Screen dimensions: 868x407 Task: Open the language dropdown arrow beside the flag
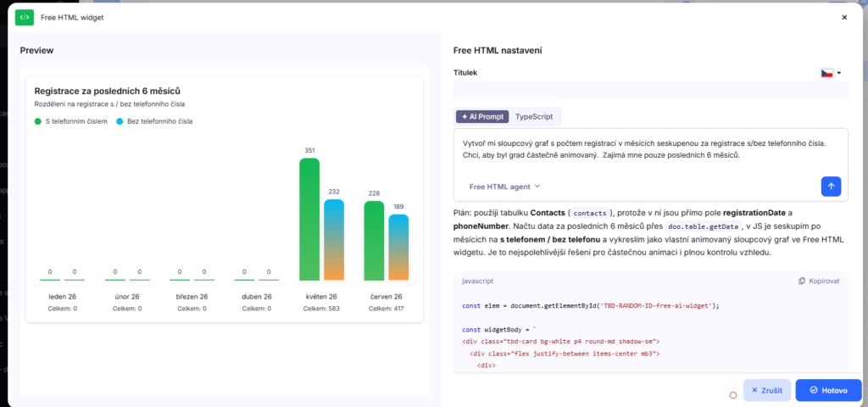(x=838, y=73)
